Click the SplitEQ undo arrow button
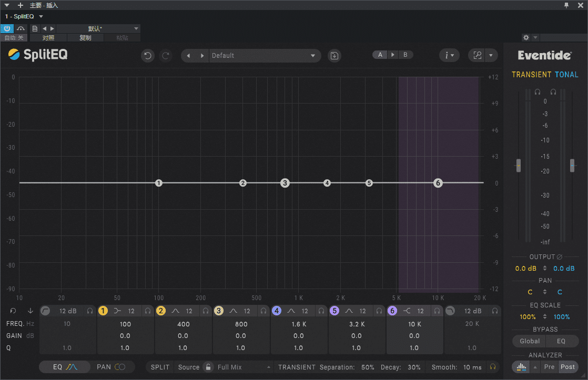588x380 pixels. pyautogui.click(x=148, y=56)
